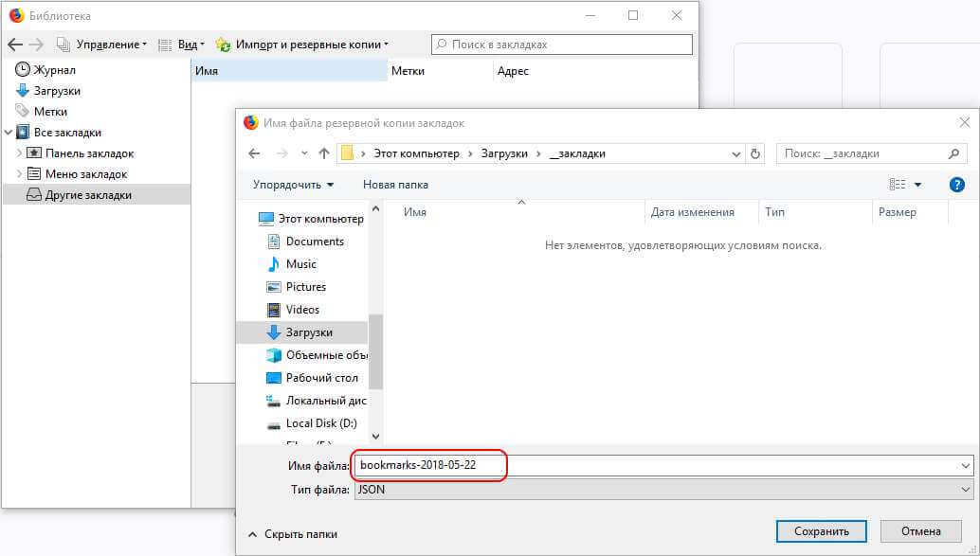Collapse the Все закладки tree node
Image resolution: width=980 pixels, height=556 pixels.
pos(9,133)
